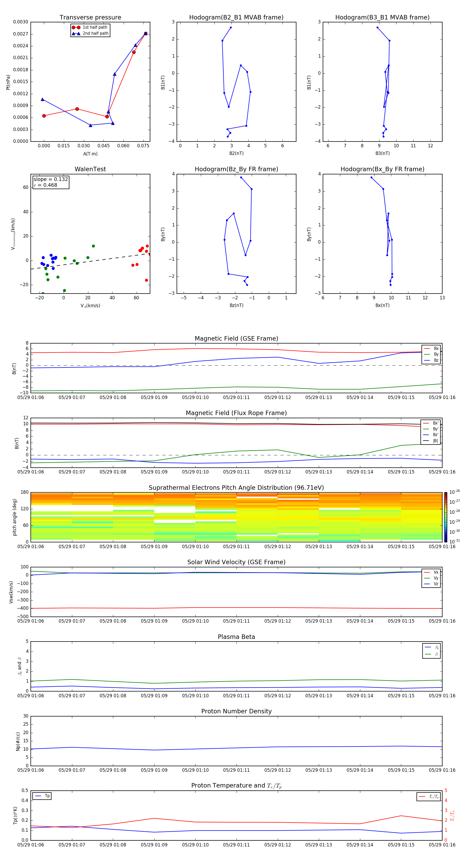Click the "Hodogram(B3_B1 MVAB frame)" title

(x=382, y=18)
